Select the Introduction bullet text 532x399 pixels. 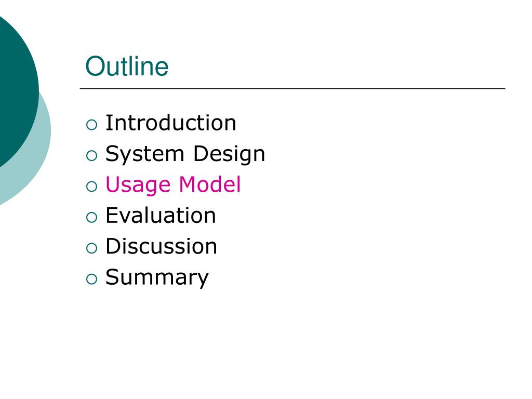170,123
